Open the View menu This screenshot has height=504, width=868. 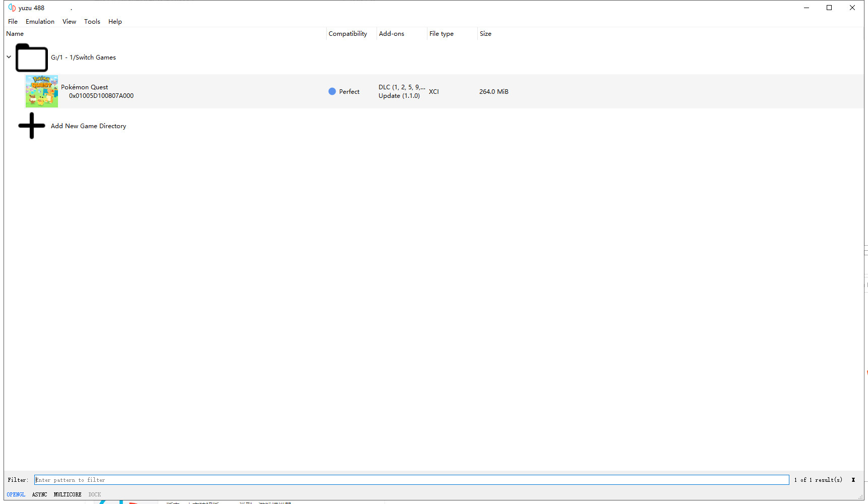[69, 22]
